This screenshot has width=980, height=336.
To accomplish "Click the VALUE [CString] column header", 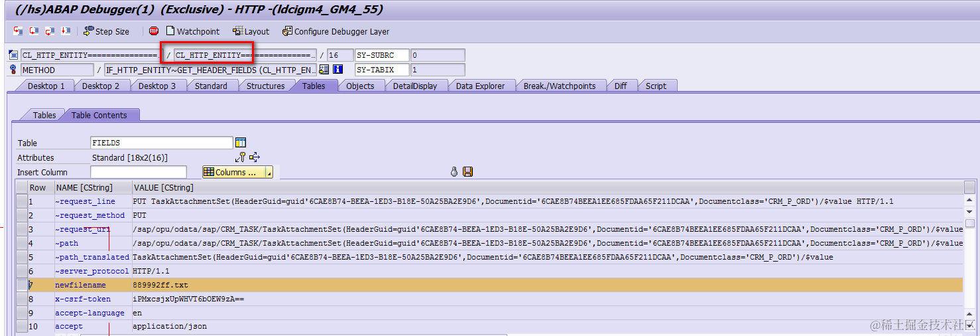I will coord(547,187).
